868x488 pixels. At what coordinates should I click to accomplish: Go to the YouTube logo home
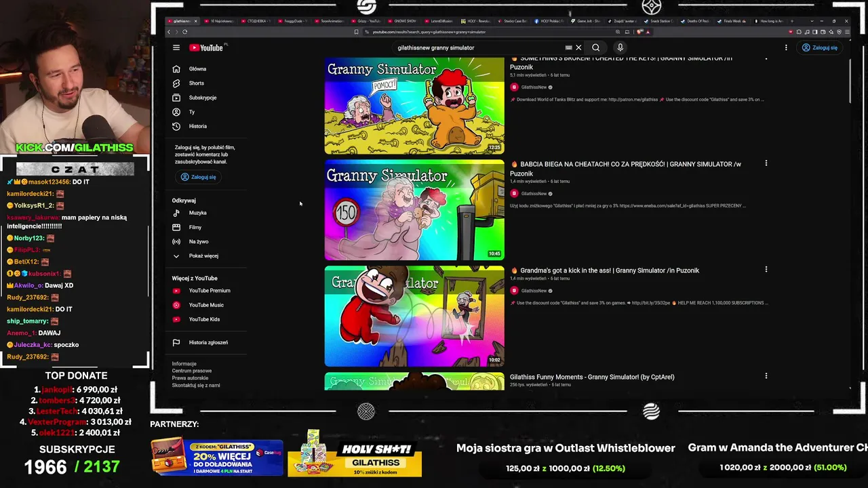(206, 47)
